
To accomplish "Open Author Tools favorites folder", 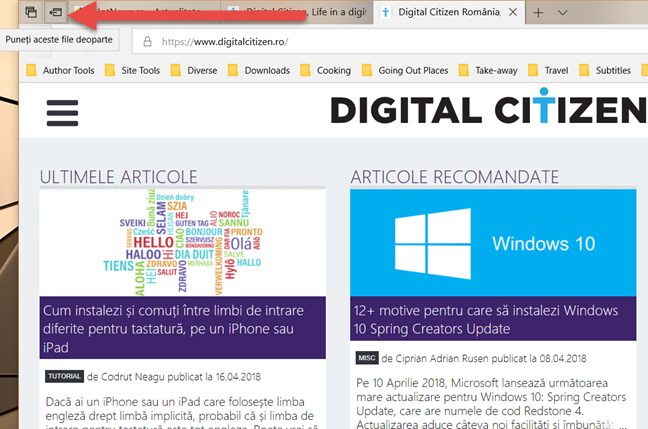I will (x=60, y=70).
